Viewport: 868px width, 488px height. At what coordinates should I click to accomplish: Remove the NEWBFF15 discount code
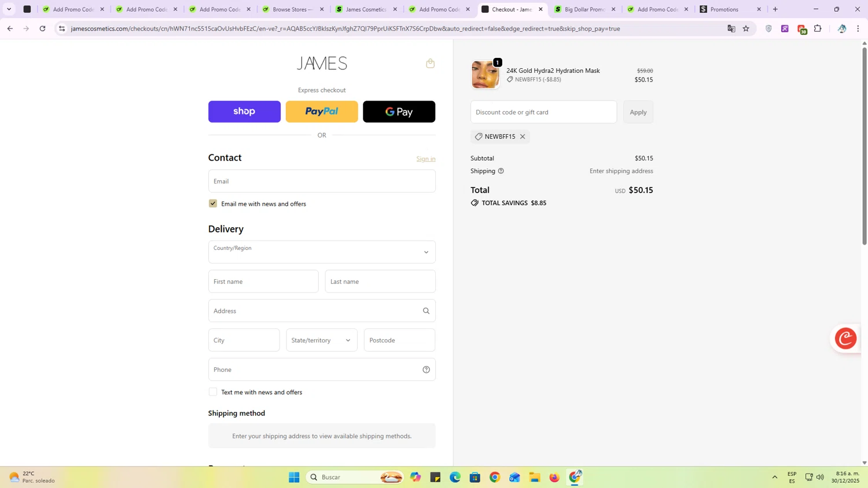tap(523, 136)
